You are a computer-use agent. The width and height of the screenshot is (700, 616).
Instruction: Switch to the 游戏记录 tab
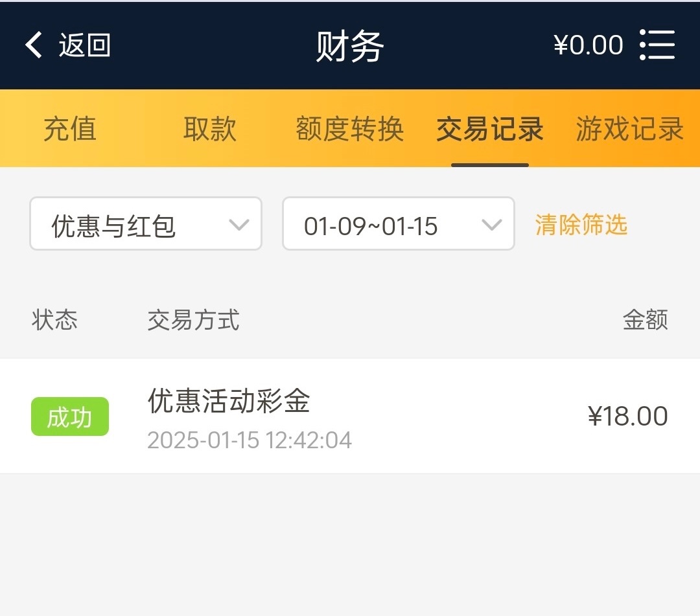629,129
